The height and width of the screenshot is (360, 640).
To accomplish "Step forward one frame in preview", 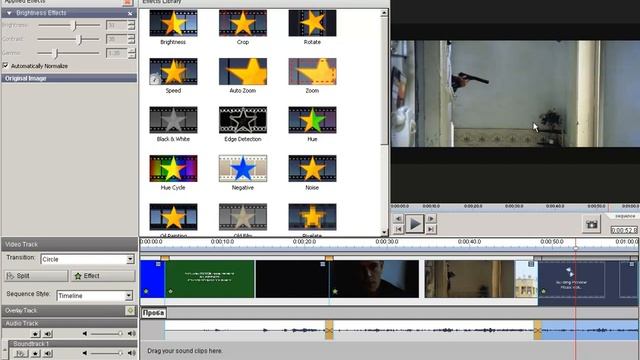I will [431, 219].
